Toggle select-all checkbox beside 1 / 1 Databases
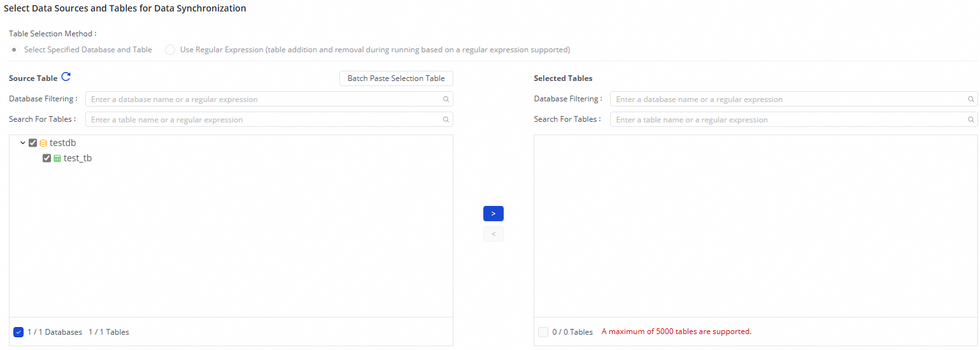 (18, 332)
